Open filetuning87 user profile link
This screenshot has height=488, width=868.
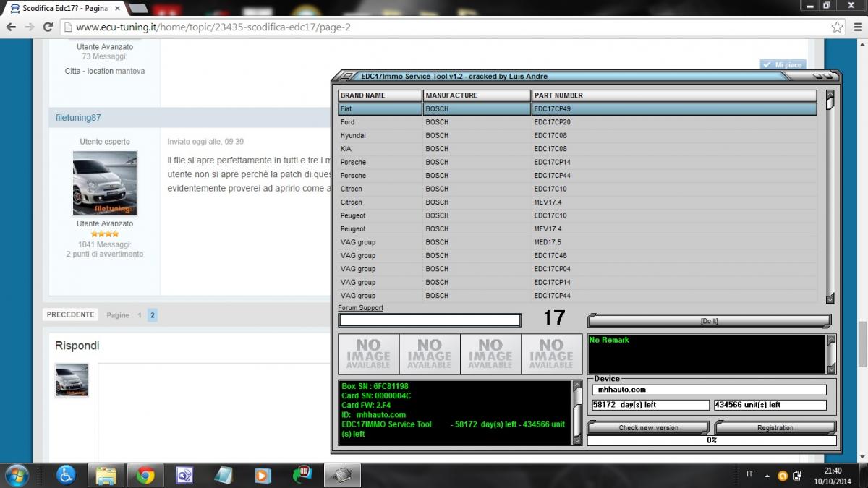(x=78, y=118)
